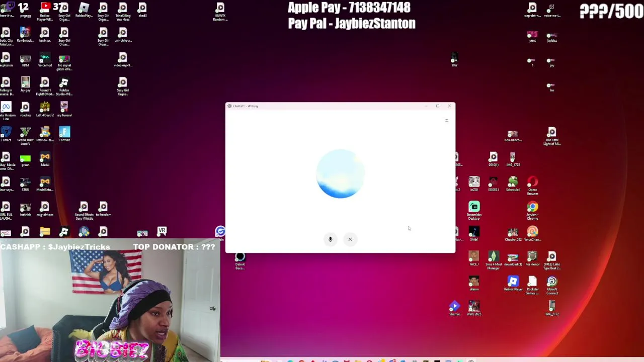The width and height of the screenshot is (644, 362).
Task: Select the explosion media file
Action: tap(6, 60)
